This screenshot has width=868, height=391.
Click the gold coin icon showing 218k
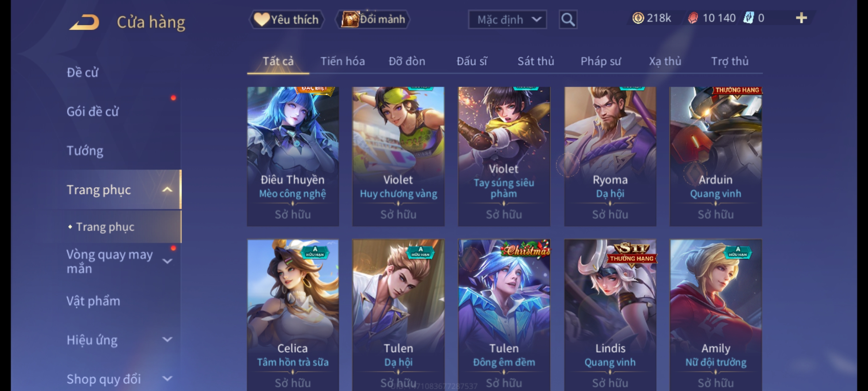tap(638, 18)
